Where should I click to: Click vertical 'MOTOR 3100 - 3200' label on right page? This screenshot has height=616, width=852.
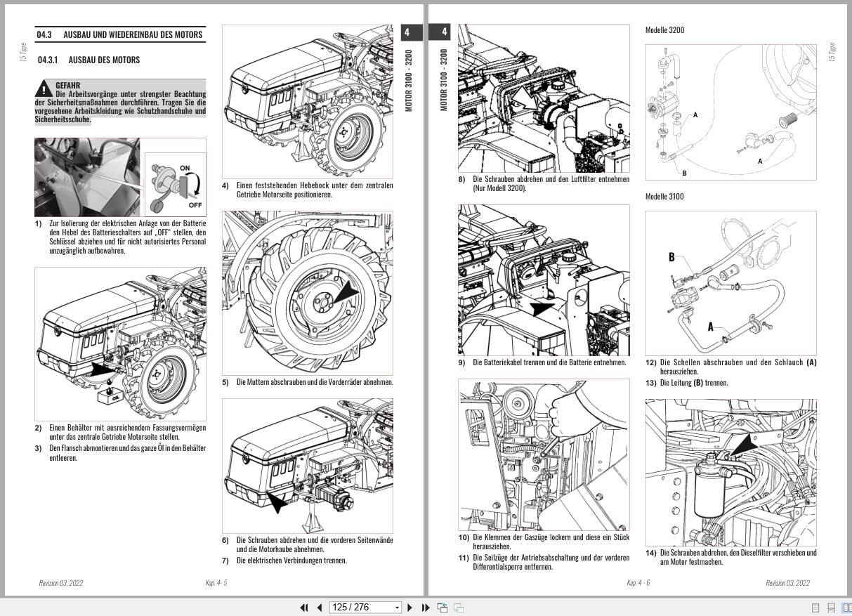click(443, 80)
